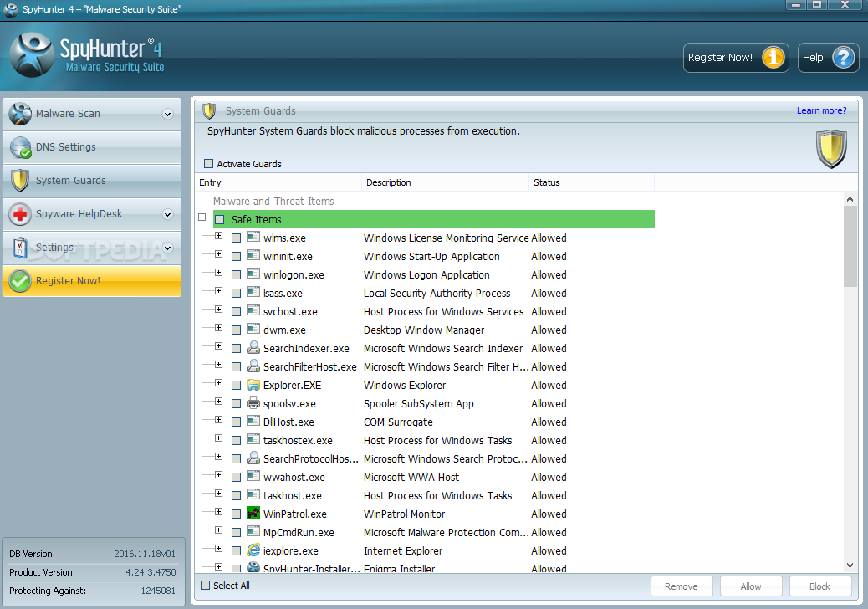
Task: Click the System Guards shield icon in sidebar
Action: (x=20, y=181)
